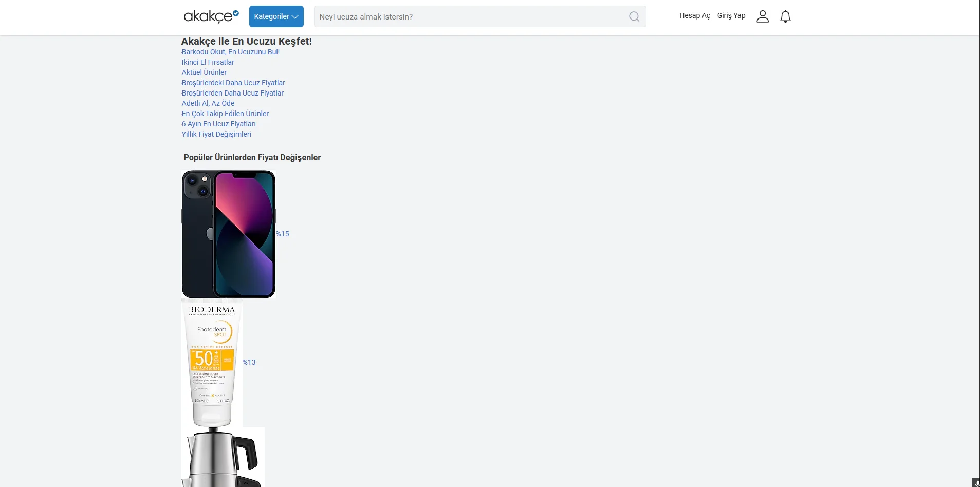
Task: Click the 'Popüler Ürünlerden Fiyatı Değişenler' heading
Action: tap(252, 157)
